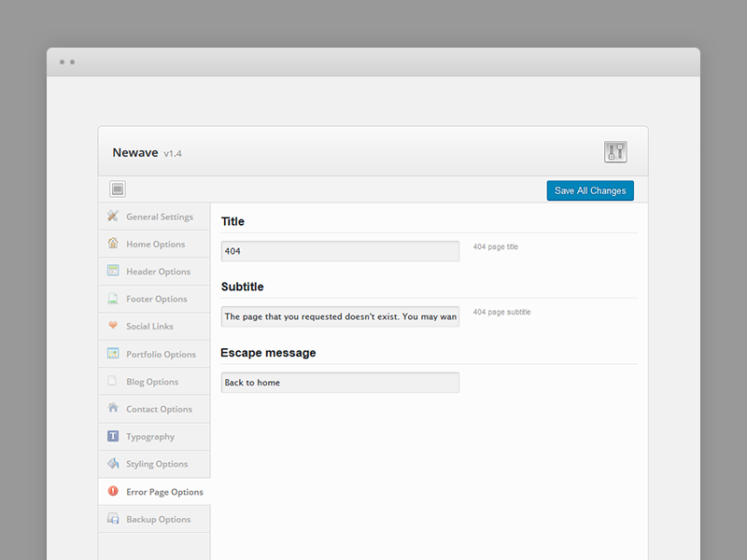Toggle the expand-all sections icon in toolbar

click(x=118, y=189)
